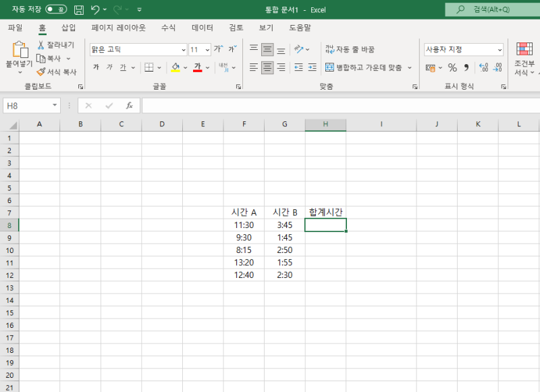Click the top align icon
Viewport: 540px width, 392px height.
(254, 49)
